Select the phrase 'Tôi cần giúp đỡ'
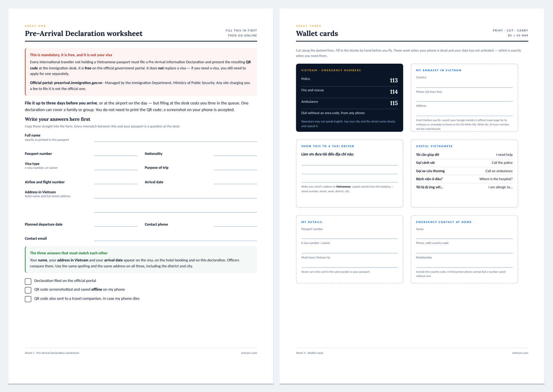 pyautogui.click(x=428, y=155)
